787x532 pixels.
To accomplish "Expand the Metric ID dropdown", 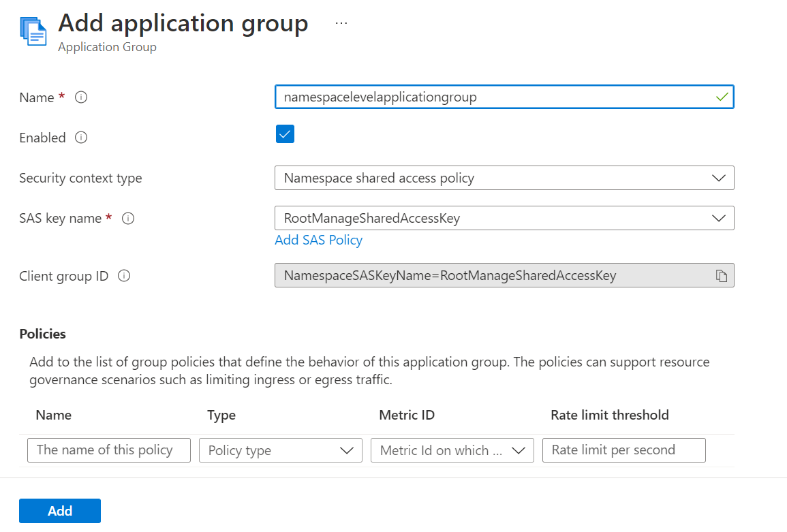I will click(x=452, y=450).
